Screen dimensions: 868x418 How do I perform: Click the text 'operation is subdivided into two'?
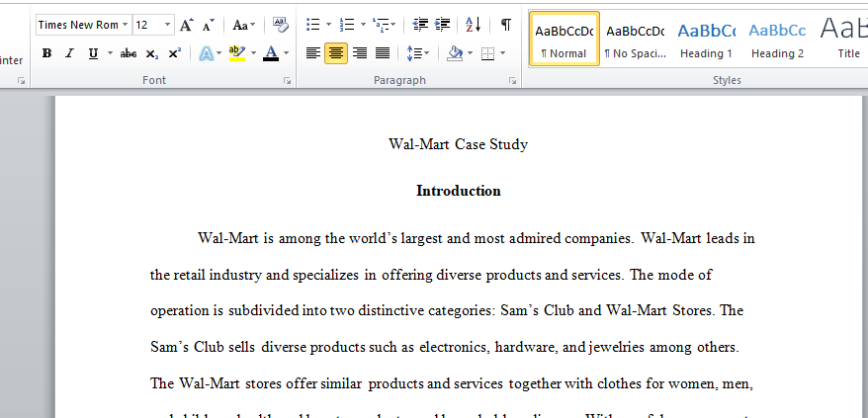point(252,310)
